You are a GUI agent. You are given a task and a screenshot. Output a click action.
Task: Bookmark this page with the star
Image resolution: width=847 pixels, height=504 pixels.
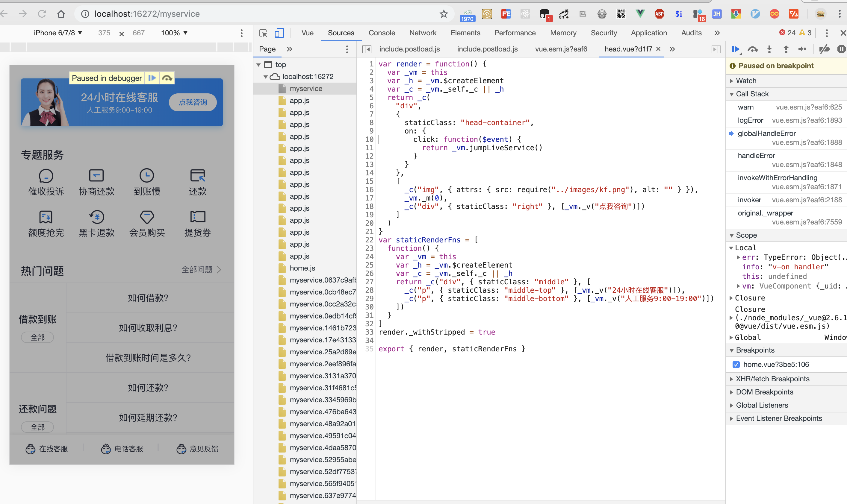[x=444, y=14]
